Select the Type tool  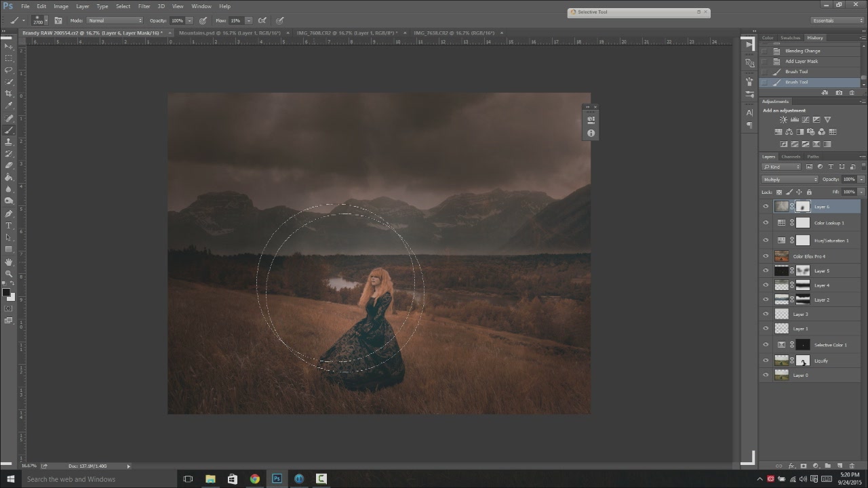(9, 226)
